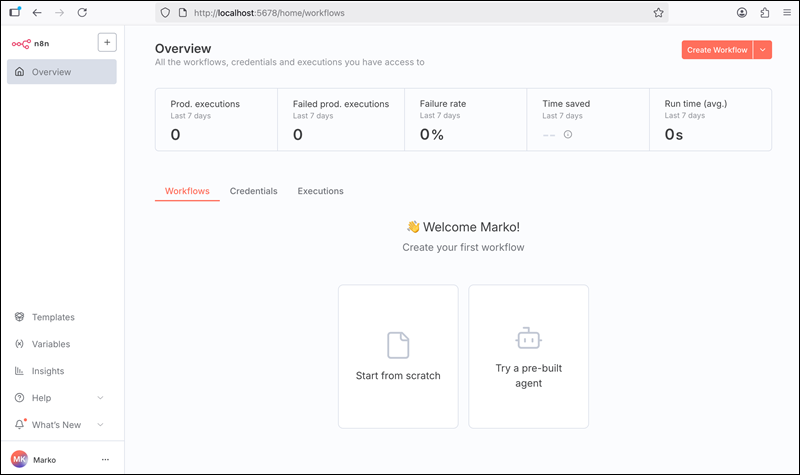This screenshot has height=475, width=800.
Task: Open the three-dot menu next to Marko
Action: point(105,460)
